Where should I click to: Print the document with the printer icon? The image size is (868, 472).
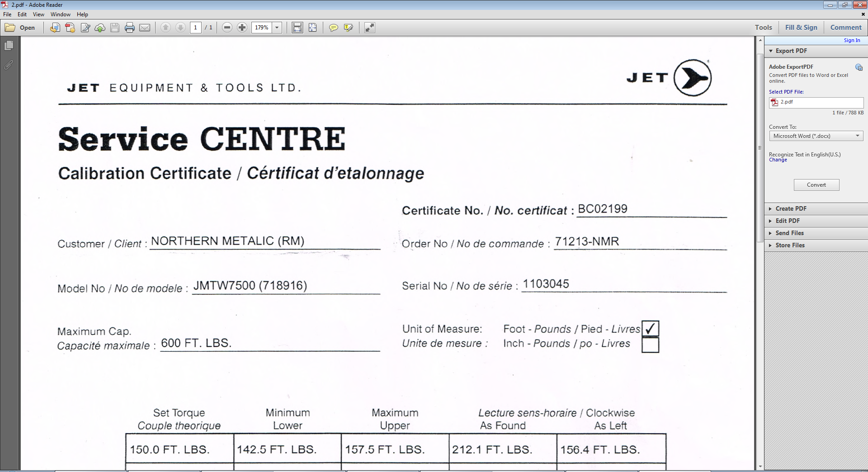click(x=130, y=28)
